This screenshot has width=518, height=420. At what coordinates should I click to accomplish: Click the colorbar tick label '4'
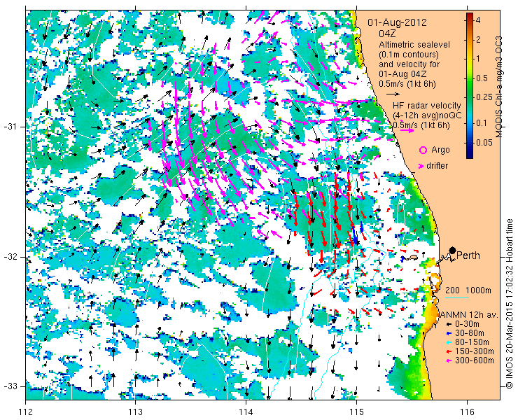pos(477,20)
